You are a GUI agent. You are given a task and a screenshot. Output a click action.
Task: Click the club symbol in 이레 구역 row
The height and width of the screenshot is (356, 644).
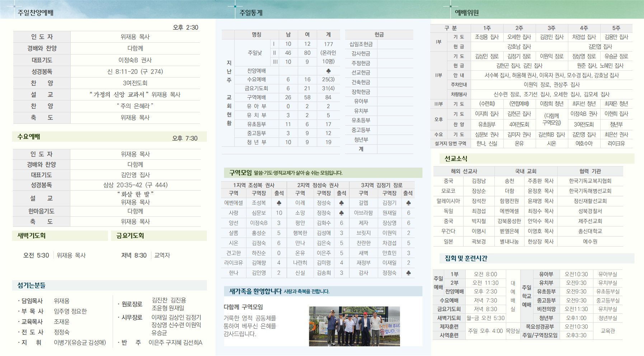point(341,203)
